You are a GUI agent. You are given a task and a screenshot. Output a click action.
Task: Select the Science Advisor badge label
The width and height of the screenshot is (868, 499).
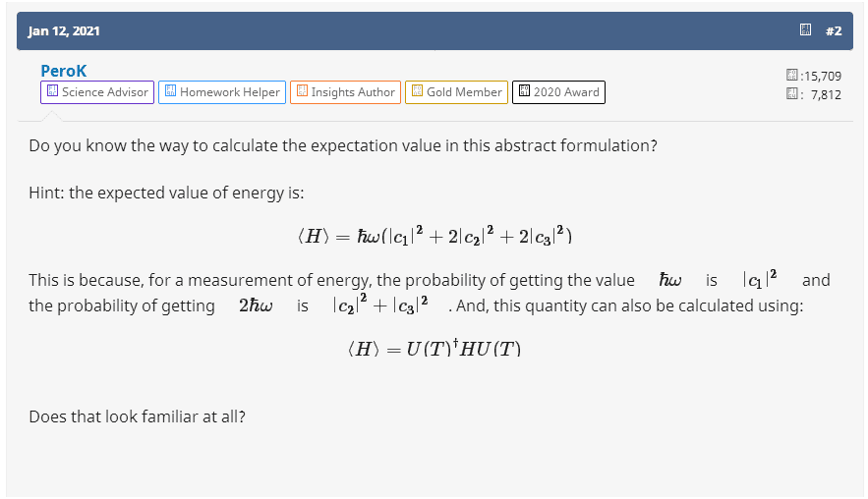click(105, 92)
